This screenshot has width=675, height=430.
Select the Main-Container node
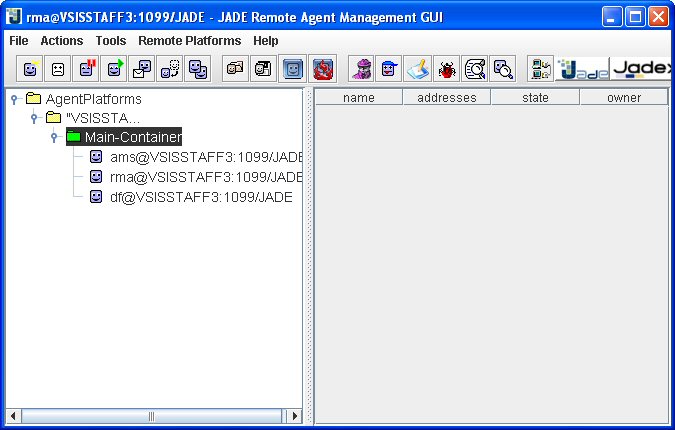click(x=124, y=137)
